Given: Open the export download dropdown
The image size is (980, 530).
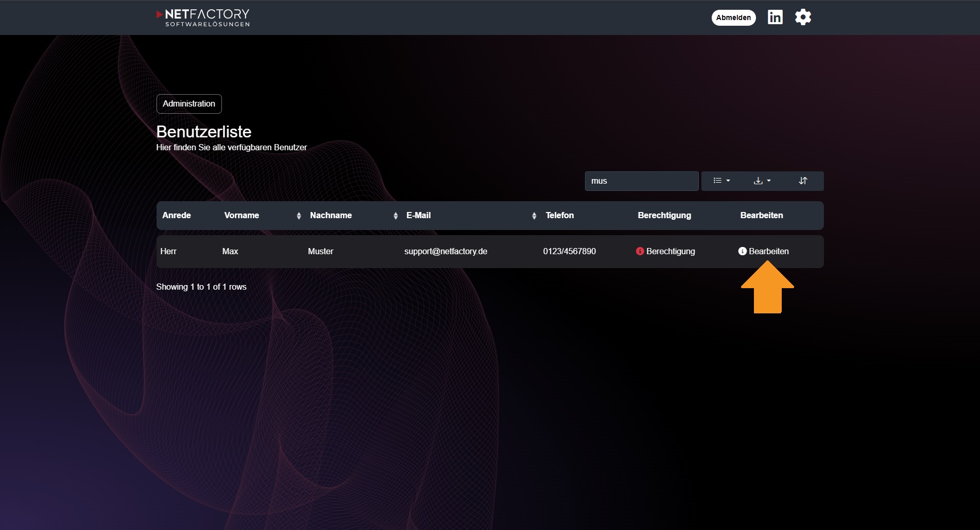Looking at the screenshot, I should click(762, 181).
